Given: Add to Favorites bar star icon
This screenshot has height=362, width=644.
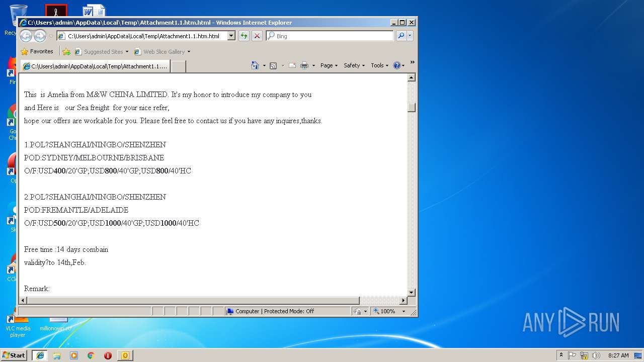Looking at the screenshot, I should pyautogui.click(x=66, y=51).
